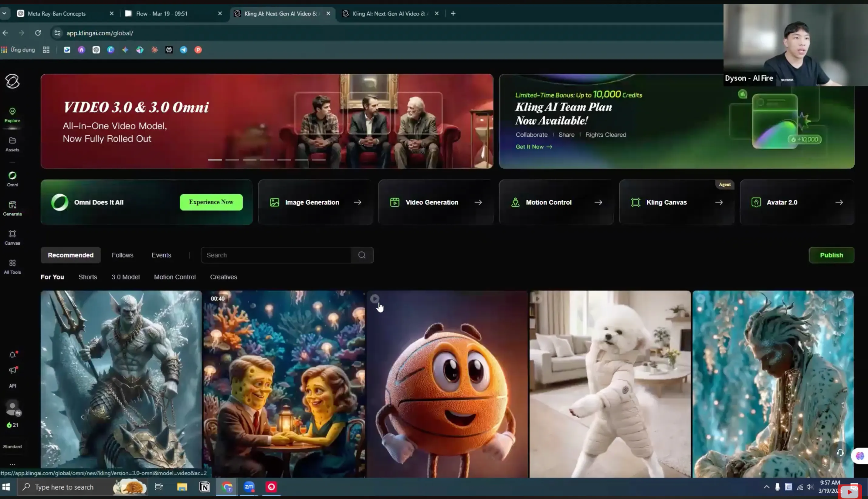
Task: Click the Search input field
Action: click(276, 255)
